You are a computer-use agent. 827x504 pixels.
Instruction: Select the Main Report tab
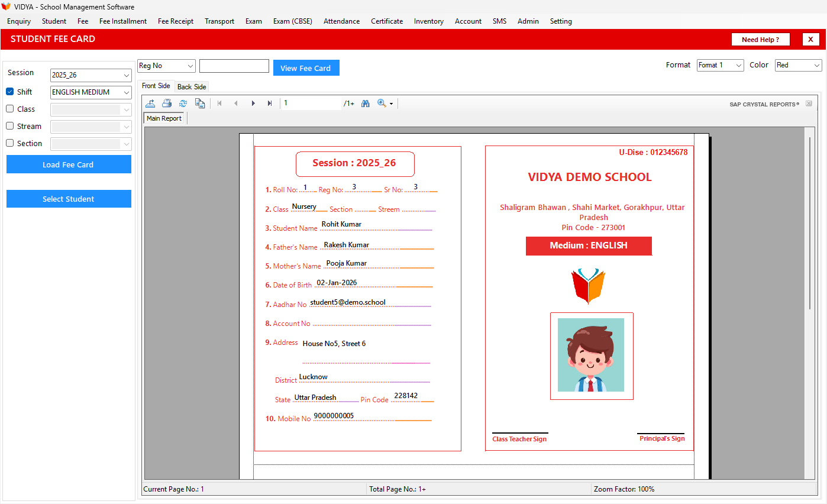click(164, 118)
